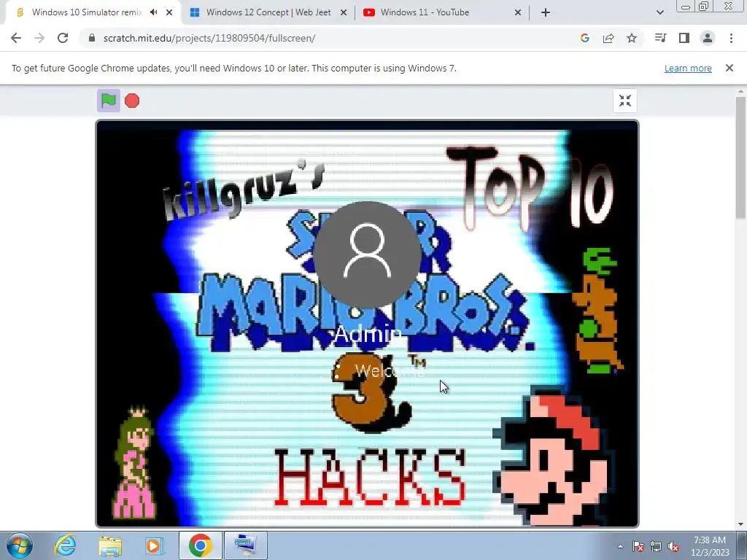Open Chrome side panel icon

coord(684,38)
